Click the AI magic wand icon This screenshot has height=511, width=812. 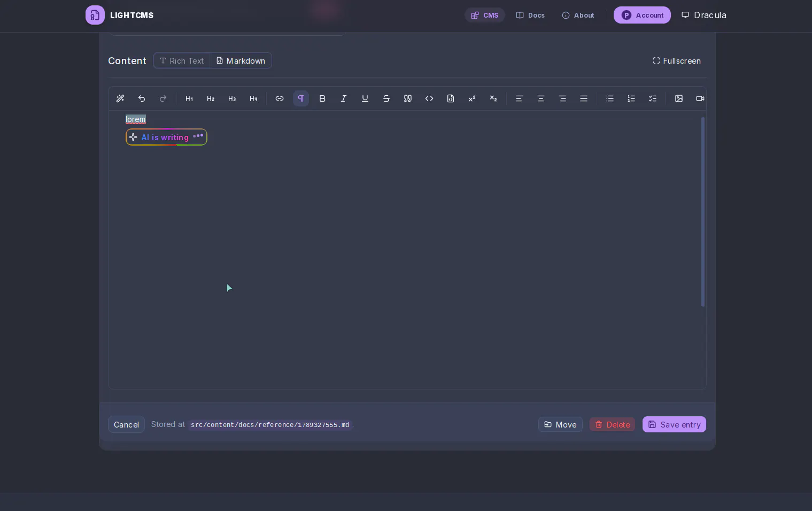120,98
